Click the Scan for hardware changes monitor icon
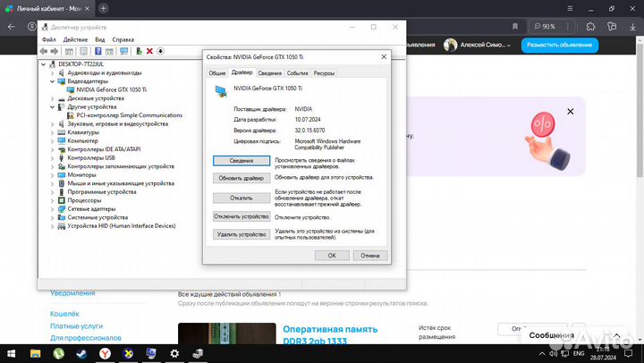The height and width of the screenshot is (363, 644). (x=124, y=51)
